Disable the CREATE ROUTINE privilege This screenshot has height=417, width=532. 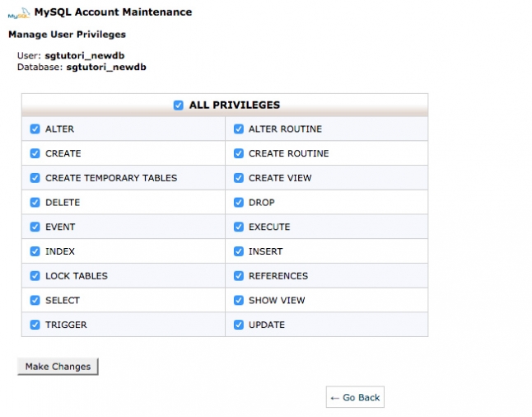239,153
